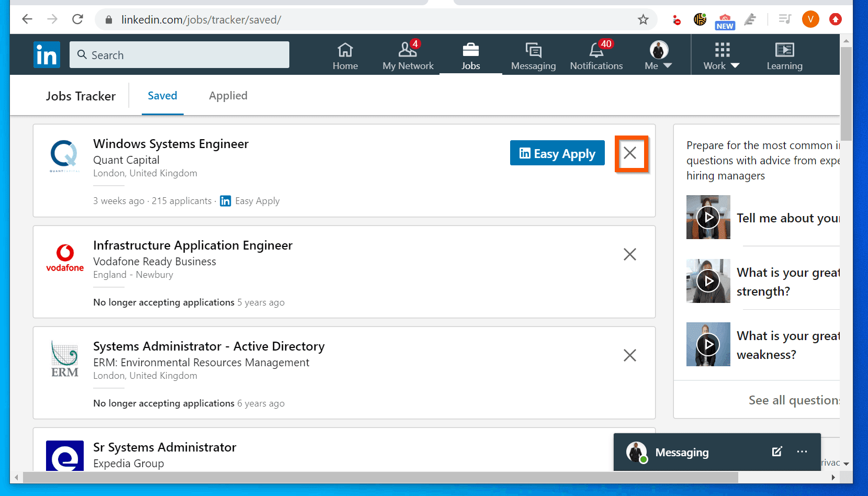Viewport: 868px width, 496px height.
Task: Open the Home page icon
Action: [x=345, y=56]
